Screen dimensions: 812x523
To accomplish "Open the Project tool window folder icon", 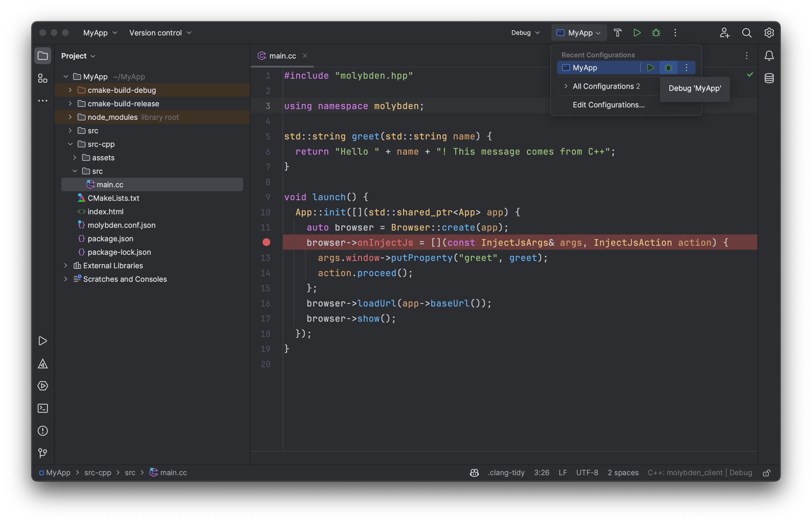I will pyautogui.click(x=42, y=56).
